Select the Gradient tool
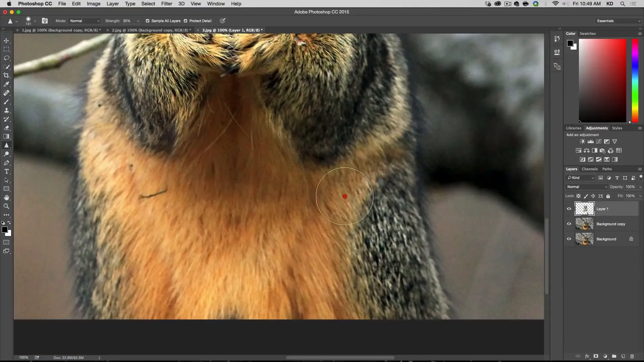 point(7,136)
